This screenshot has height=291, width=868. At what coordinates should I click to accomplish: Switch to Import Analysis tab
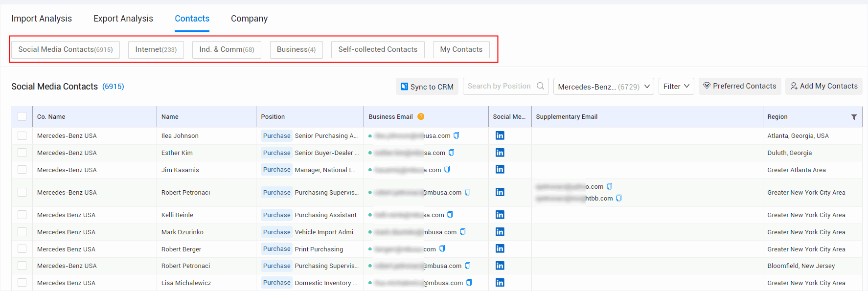coord(42,19)
